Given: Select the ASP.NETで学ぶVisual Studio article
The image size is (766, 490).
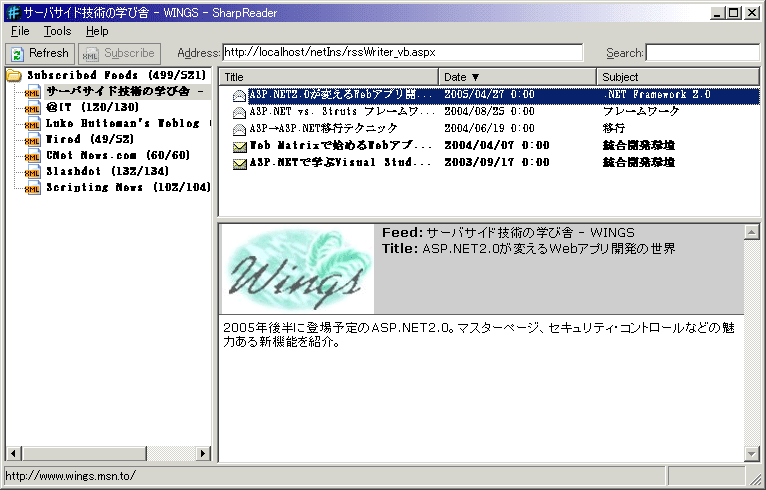Looking at the screenshot, I should pos(341,163).
